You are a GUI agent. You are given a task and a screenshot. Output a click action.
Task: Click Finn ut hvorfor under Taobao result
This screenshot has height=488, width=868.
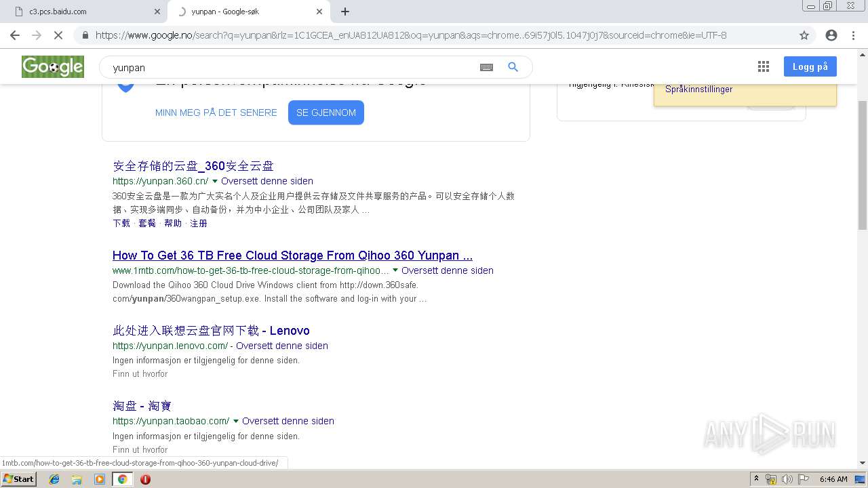[x=140, y=449]
